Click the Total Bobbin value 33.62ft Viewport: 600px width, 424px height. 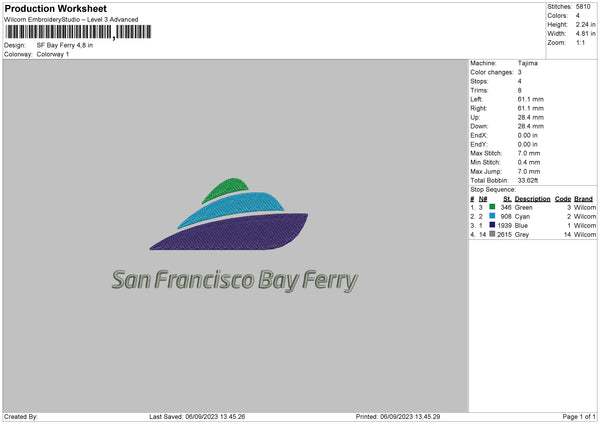528,180
